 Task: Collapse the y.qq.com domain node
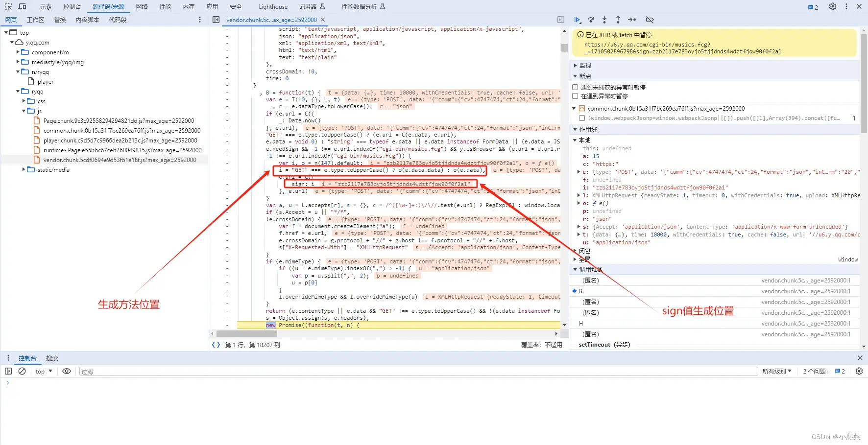point(12,43)
